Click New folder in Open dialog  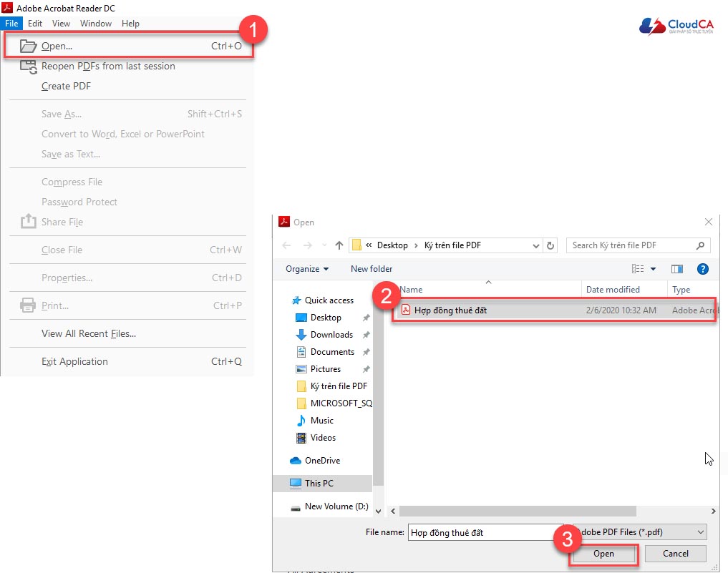coord(372,269)
